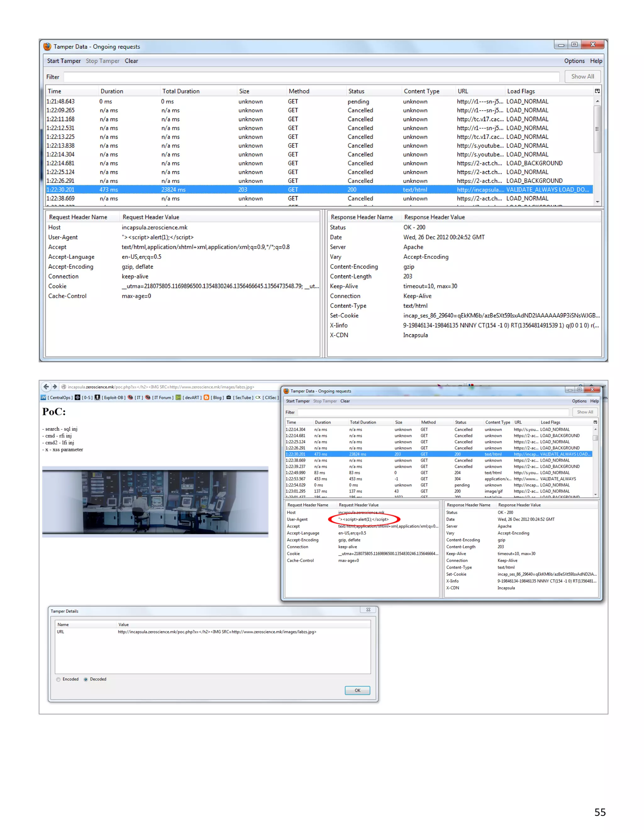
Task: Click the browser forward arrow button
Action: click(x=55, y=386)
